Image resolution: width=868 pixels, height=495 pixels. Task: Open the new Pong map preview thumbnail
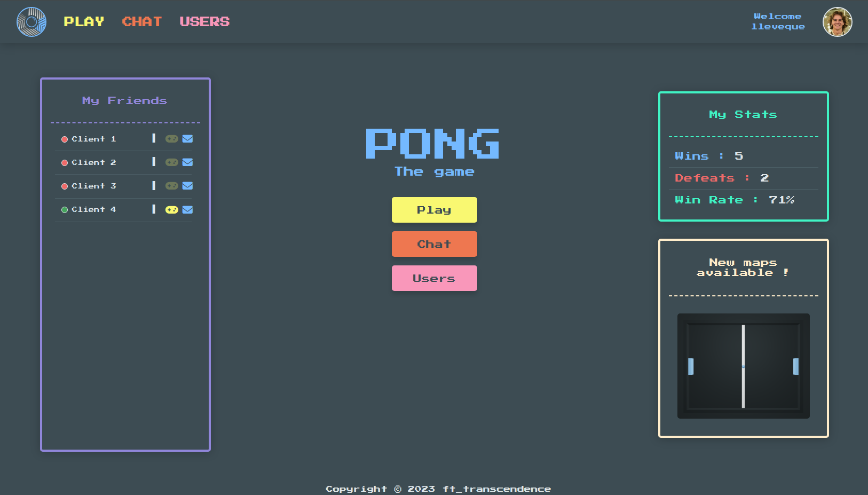pos(743,366)
